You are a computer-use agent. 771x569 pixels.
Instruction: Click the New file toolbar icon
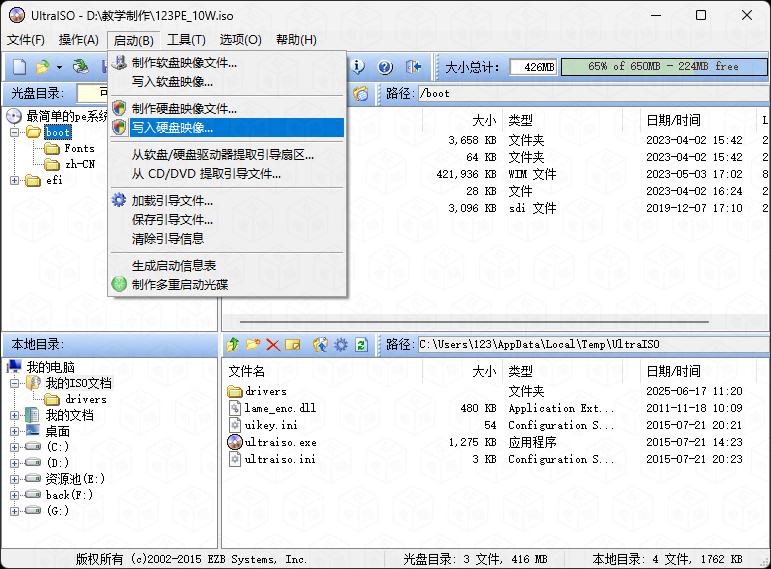tap(19, 67)
